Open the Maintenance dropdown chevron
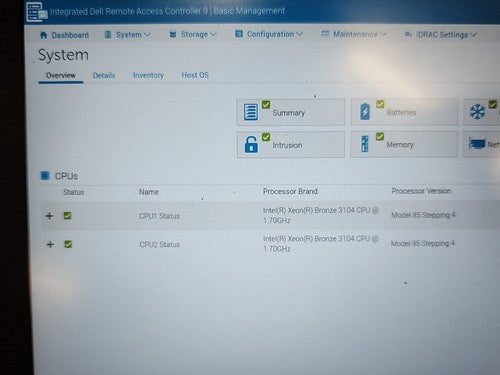Viewport: 500px width, 375px height. (x=383, y=34)
